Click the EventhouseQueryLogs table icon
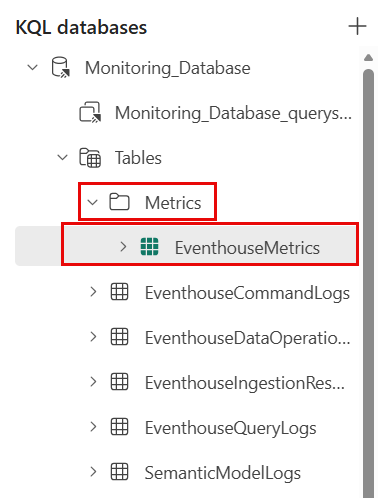This screenshot has height=498, width=380. pos(119,427)
